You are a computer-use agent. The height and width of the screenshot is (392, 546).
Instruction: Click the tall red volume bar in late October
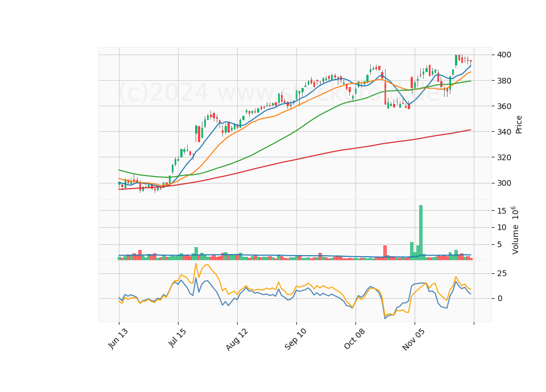[385, 253]
